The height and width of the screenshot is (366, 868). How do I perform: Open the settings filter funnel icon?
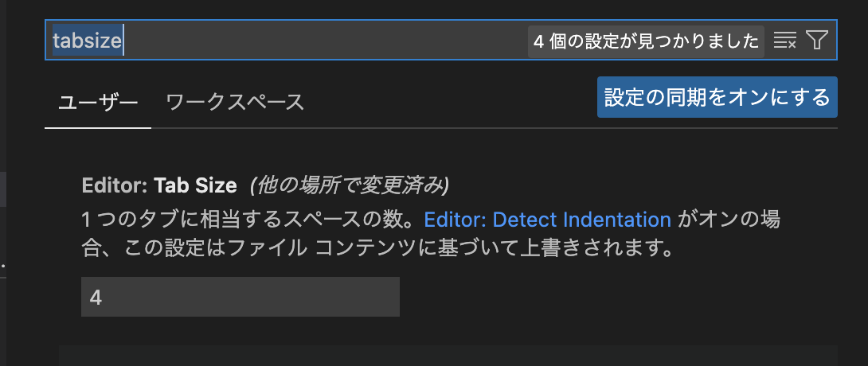coord(817,41)
